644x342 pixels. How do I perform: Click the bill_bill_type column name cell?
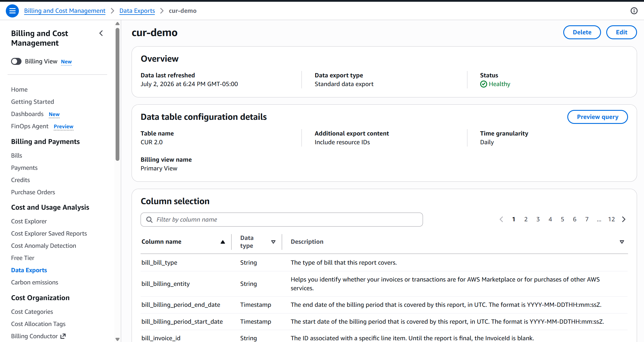[159, 263]
